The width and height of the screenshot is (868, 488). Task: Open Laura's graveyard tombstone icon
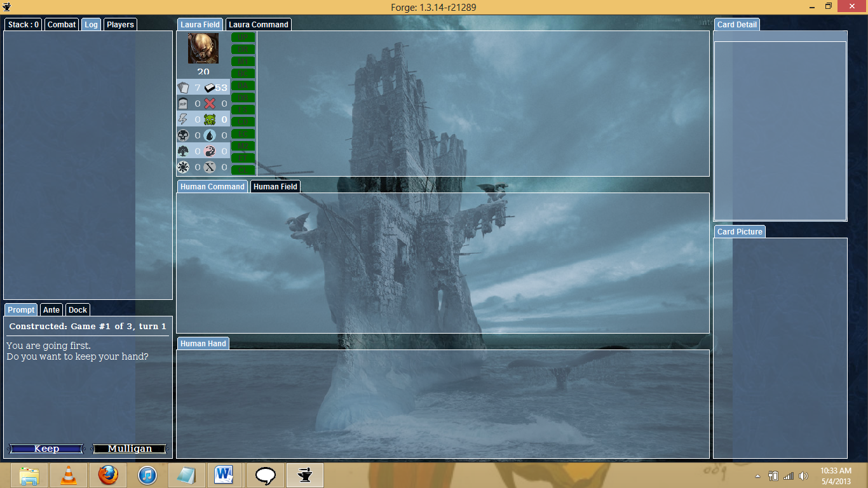pos(184,104)
